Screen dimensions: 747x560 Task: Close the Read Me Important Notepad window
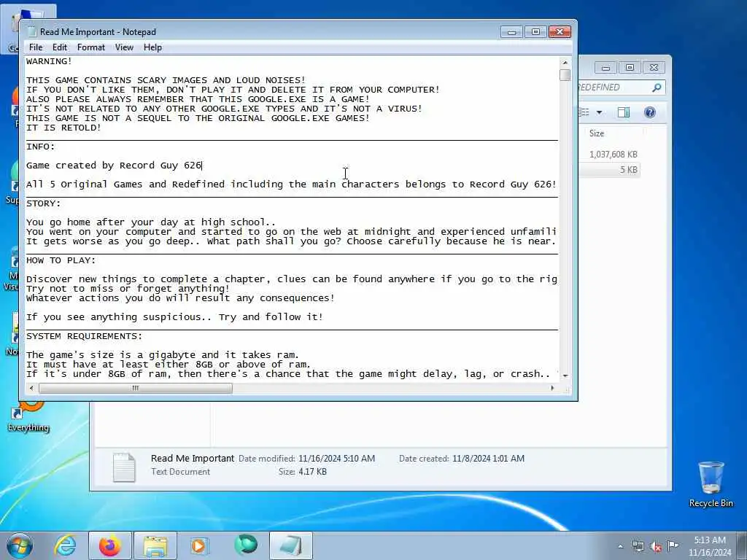pos(560,32)
